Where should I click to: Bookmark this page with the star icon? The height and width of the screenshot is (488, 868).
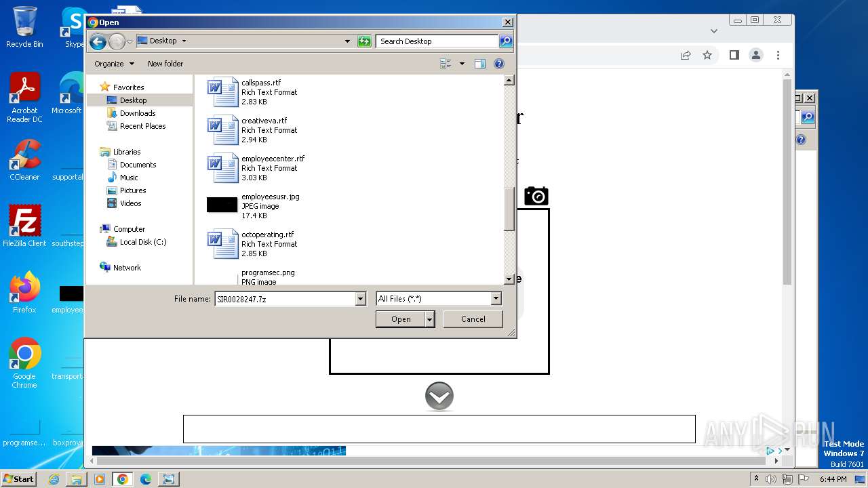tap(707, 55)
